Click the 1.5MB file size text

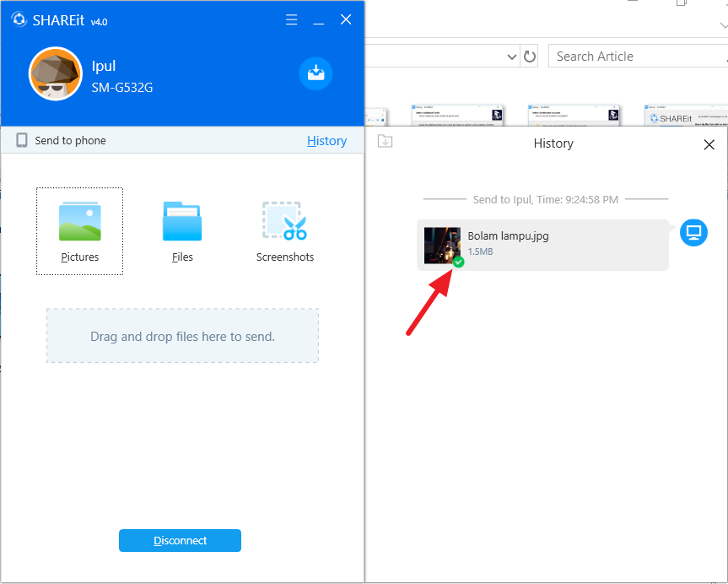[481, 251]
